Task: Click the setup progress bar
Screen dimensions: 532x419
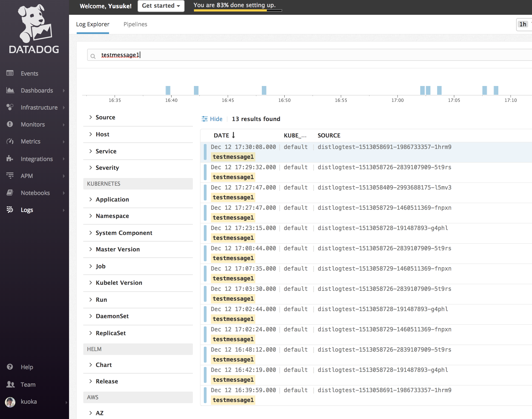Action: (x=238, y=10)
